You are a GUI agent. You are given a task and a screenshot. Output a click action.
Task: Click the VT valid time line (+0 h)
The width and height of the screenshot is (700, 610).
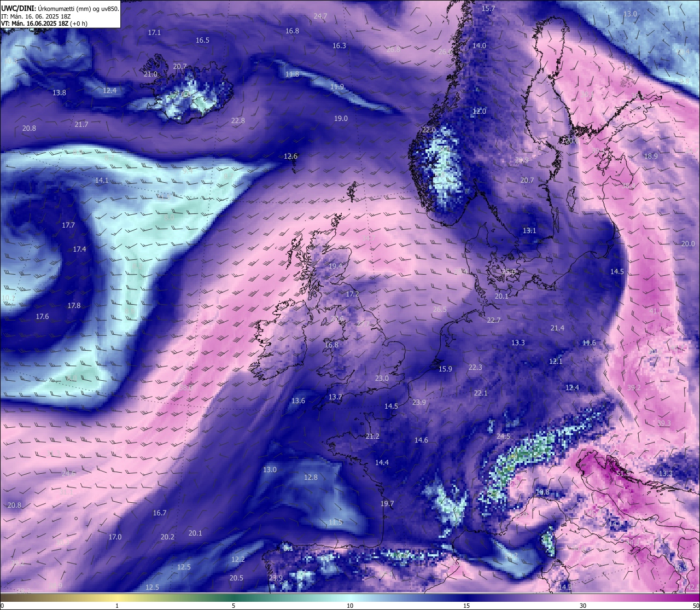coord(44,23)
